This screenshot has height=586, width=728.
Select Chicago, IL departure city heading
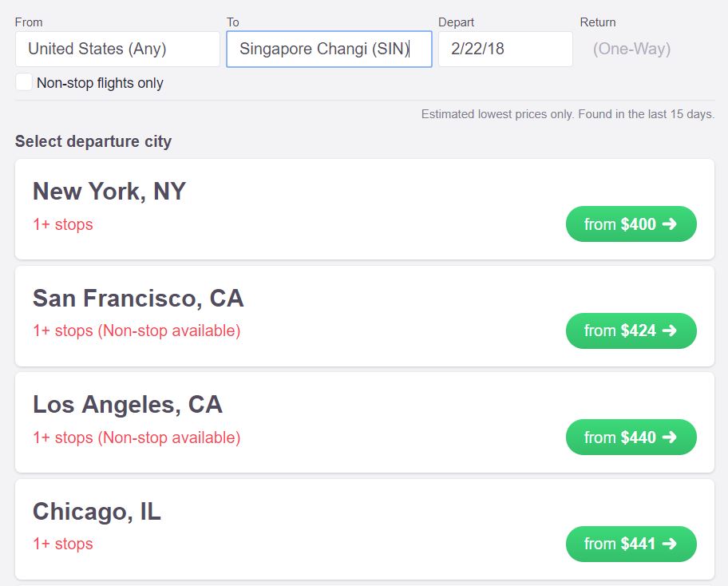[x=97, y=512]
